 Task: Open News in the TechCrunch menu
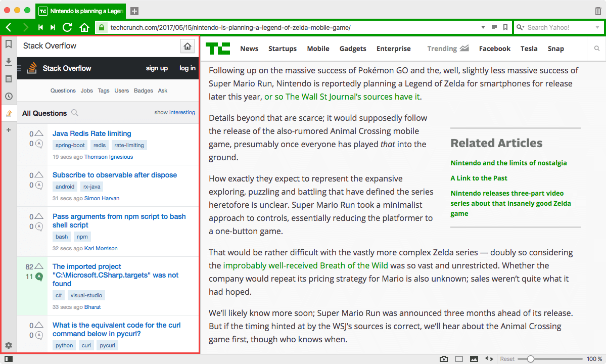coord(249,49)
